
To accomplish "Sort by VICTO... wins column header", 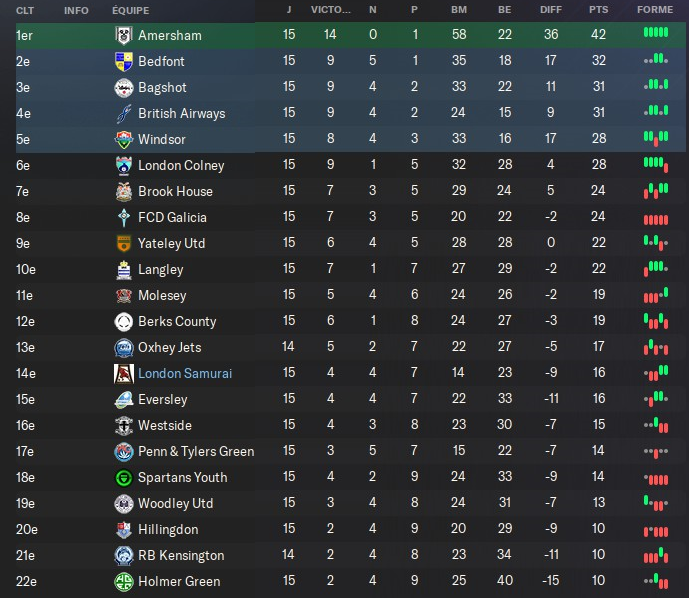I will pyautogui.click(x=331, y=10).
